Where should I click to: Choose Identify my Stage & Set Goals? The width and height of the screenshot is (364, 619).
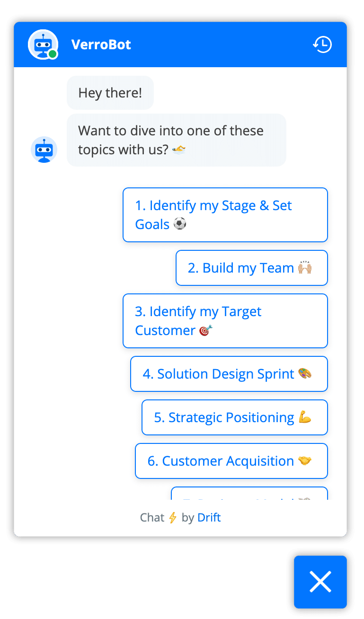tap(225, 215)
